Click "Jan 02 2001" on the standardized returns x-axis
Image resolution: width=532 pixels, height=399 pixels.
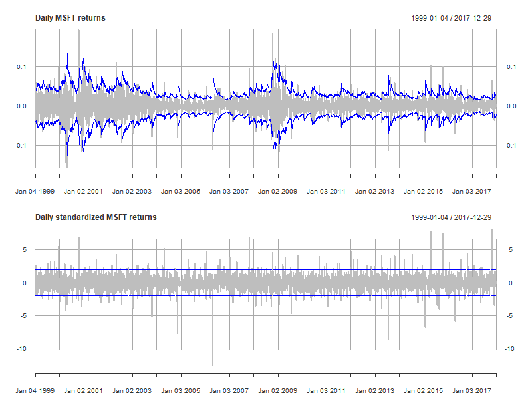pyautogui.click(x=84, y=391)
